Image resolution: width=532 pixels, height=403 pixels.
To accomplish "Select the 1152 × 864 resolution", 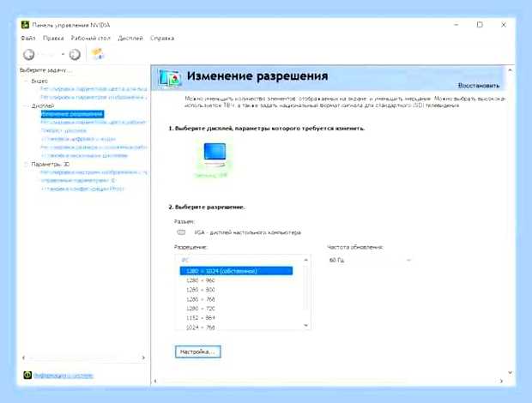I will [201, 318].
